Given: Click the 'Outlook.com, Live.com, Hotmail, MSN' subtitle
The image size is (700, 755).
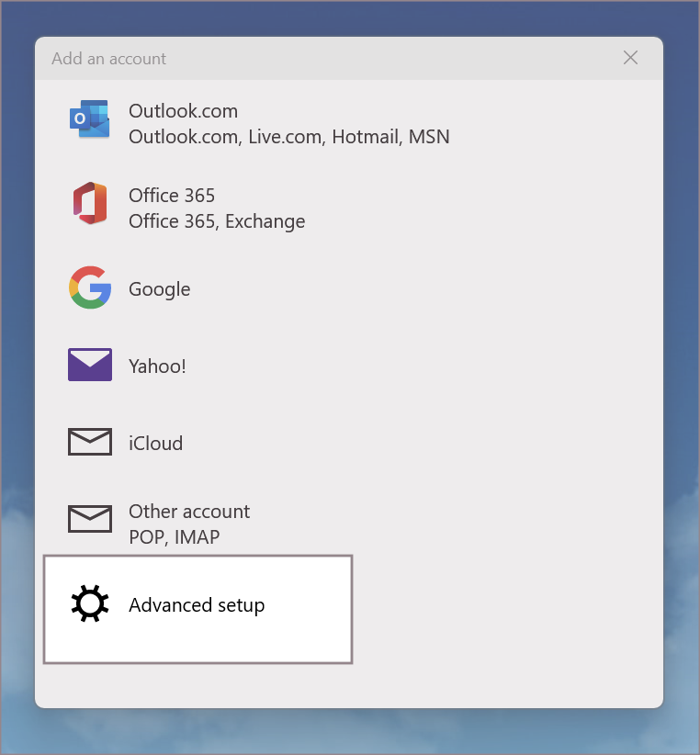Looking at the screenshot, I should click(288, 137).
